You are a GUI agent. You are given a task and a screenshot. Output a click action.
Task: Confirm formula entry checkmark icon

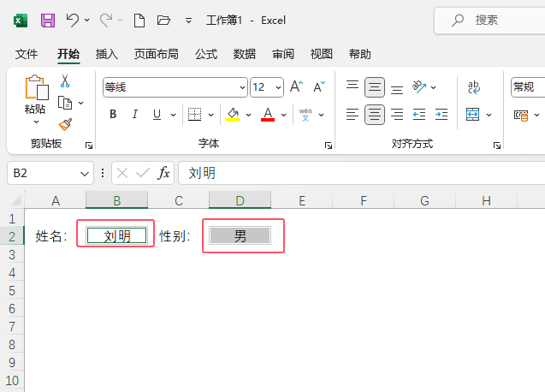(x=143, y=173)
